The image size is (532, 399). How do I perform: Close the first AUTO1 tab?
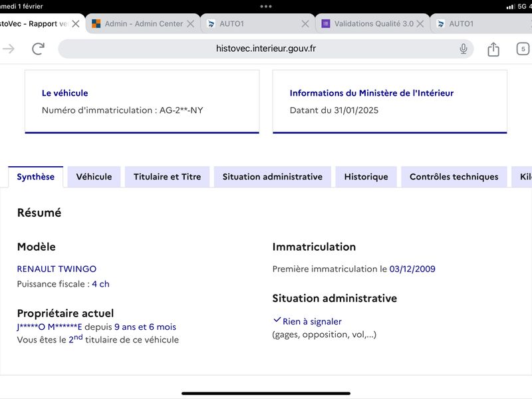coord(305,24)
